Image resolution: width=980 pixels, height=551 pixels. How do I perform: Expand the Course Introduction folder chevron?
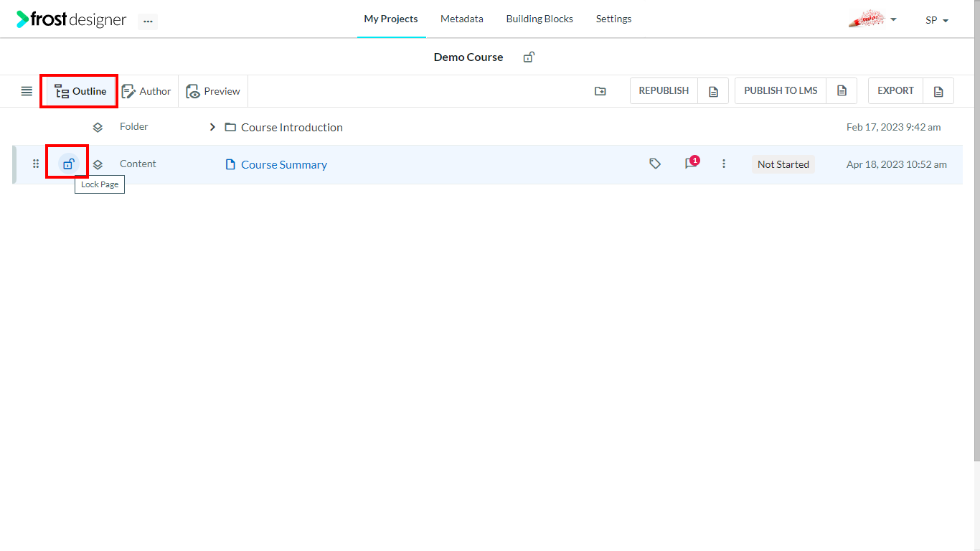(x=212, y=127)
